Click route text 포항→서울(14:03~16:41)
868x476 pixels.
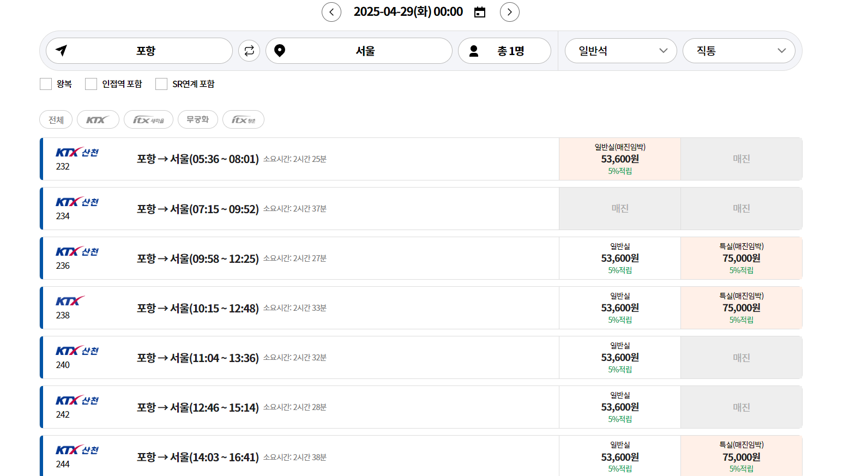click(x=198, y=457)
